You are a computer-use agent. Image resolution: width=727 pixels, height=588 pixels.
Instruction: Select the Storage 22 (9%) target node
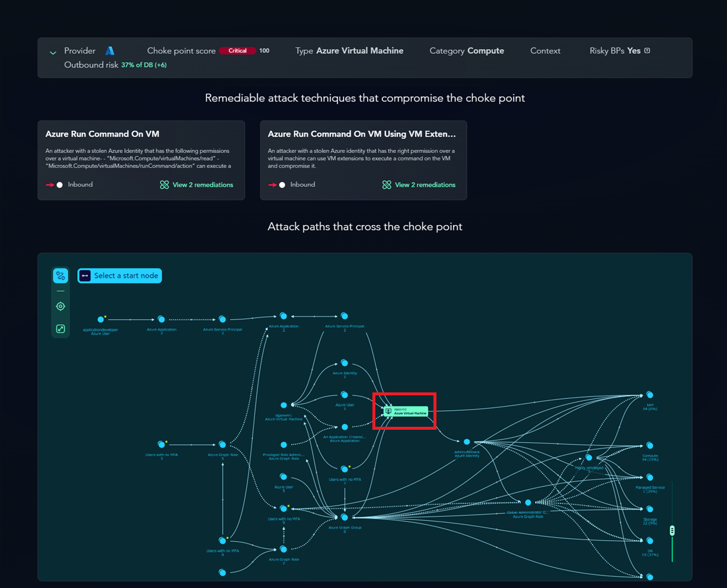coord(650,509)
